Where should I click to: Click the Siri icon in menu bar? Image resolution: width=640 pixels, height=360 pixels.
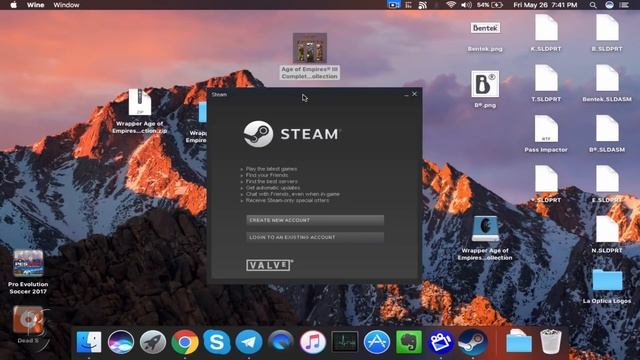[x=609, y=5]
